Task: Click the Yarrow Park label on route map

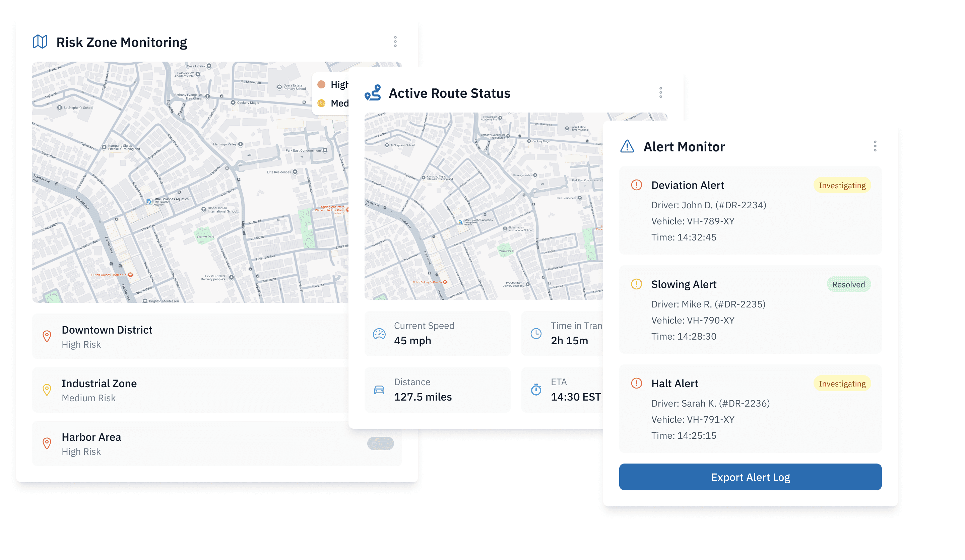Action: [x=506, y=252]
